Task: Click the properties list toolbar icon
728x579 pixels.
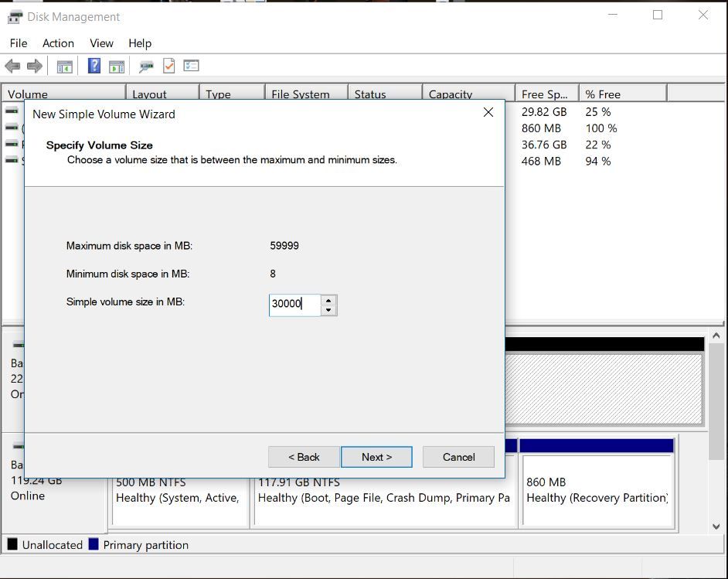Action: 191,66
